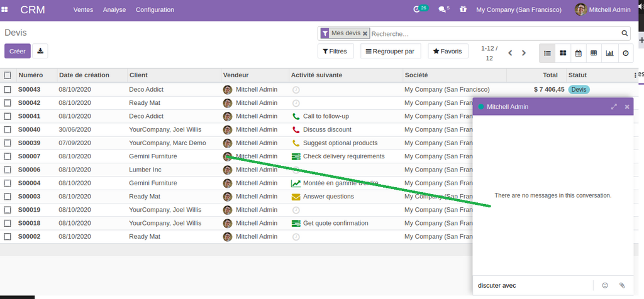Expand the Regrouper par dropdown
This screenshot has width=644, height=299.
click(x=390, y=52)
